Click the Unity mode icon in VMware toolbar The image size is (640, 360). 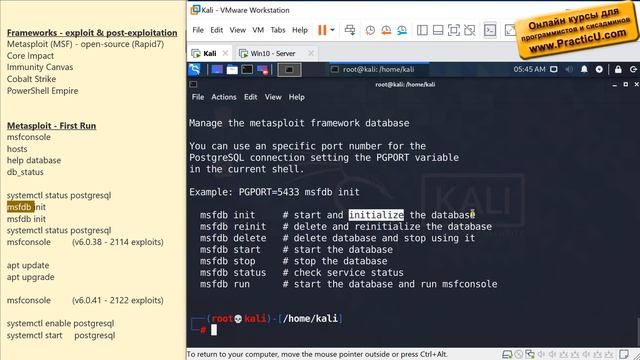click(x=469, y=30)
